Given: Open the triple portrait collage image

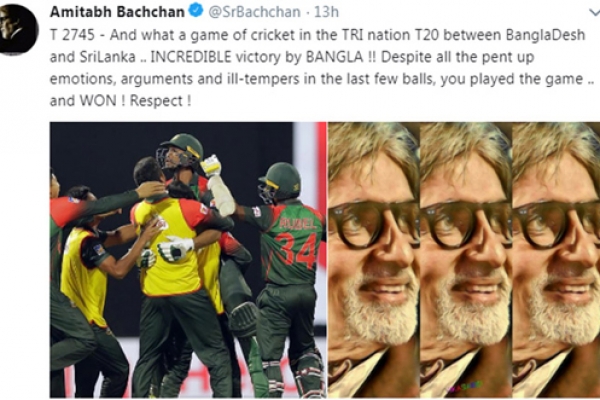Looking at the screenshot, I should coord(464,260).
